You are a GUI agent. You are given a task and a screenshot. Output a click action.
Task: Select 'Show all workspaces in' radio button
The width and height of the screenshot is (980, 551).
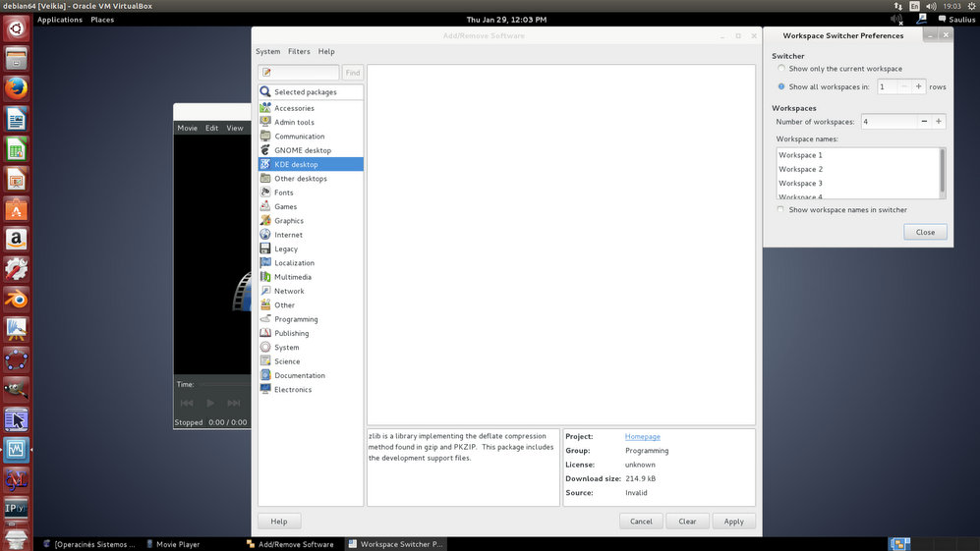click(781, 86)
